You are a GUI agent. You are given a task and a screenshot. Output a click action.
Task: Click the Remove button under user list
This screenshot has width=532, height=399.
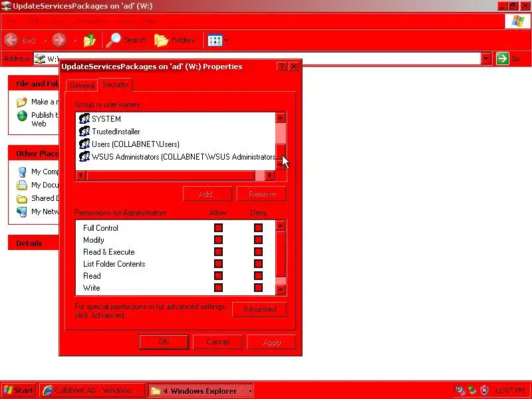(261, 194)
